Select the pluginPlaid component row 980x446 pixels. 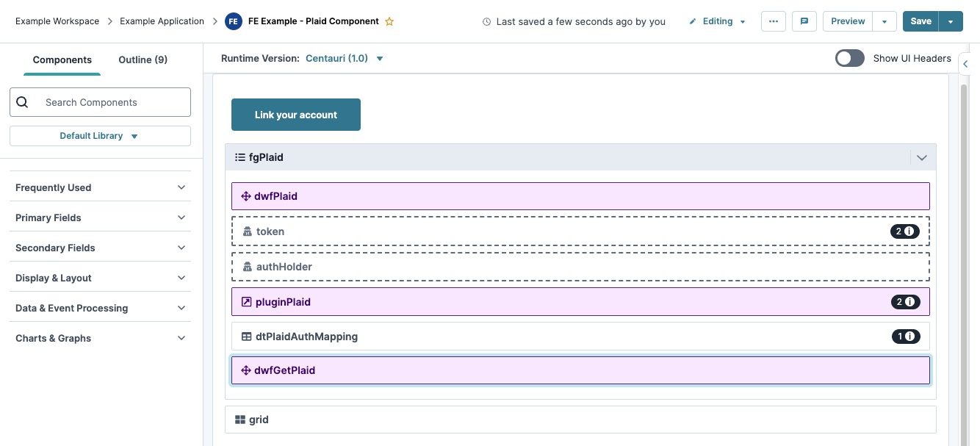[x=580, y=302]
